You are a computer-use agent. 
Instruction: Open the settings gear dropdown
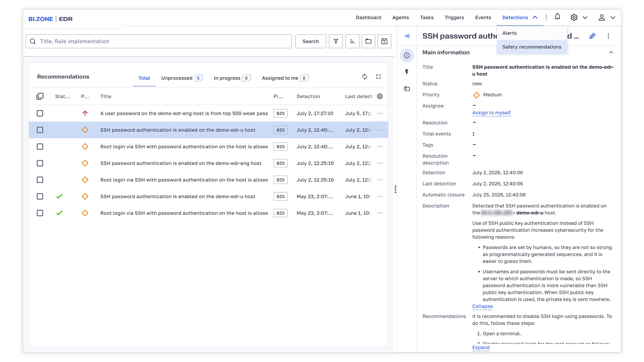coord(579,17)
